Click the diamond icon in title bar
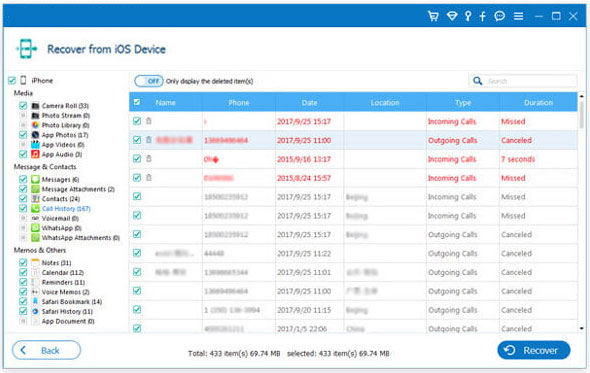Screen dimensions: 590x373 click(x=452, y=16)
